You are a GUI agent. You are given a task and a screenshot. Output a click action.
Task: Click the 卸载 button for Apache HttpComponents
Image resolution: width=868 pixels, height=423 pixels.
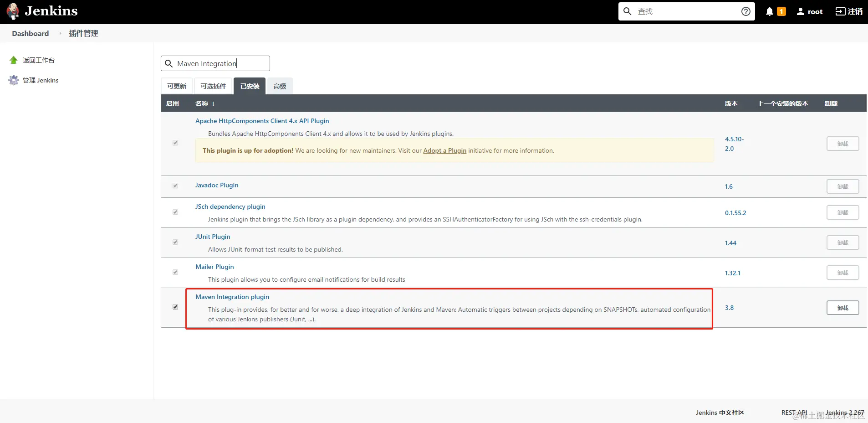tap(843, 144)
